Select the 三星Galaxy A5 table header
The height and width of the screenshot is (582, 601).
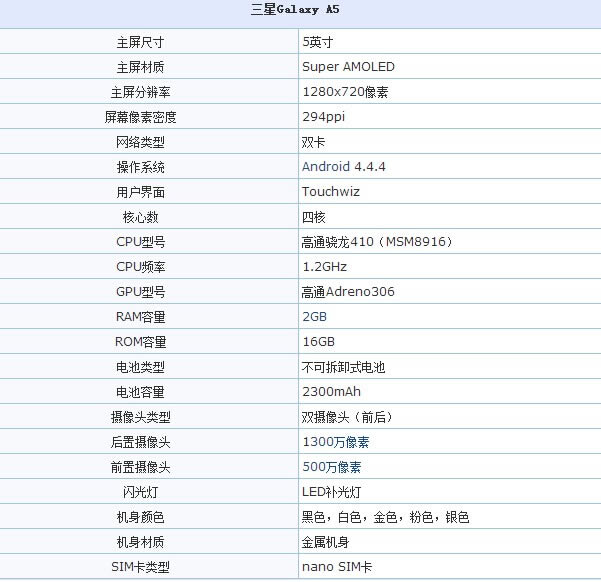(295, 10)
